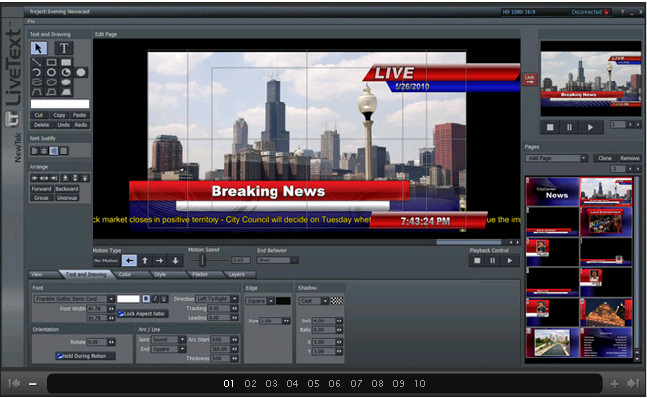647x398 pixels.
Task: Set motion type to up arrow
Action: (x=145, y=261)
